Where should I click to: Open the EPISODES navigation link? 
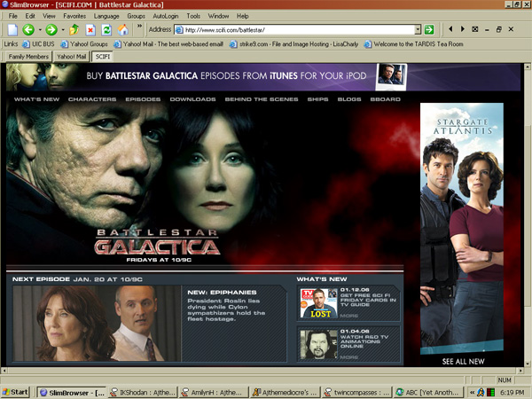tap(143, 99)
